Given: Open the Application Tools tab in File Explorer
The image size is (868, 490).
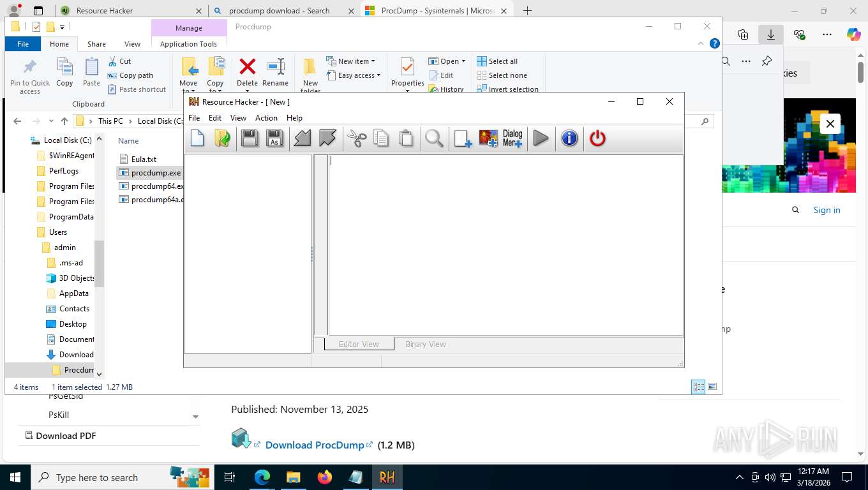Looking at the screenshot, I should pyautogui.click(x=188, y=44).
